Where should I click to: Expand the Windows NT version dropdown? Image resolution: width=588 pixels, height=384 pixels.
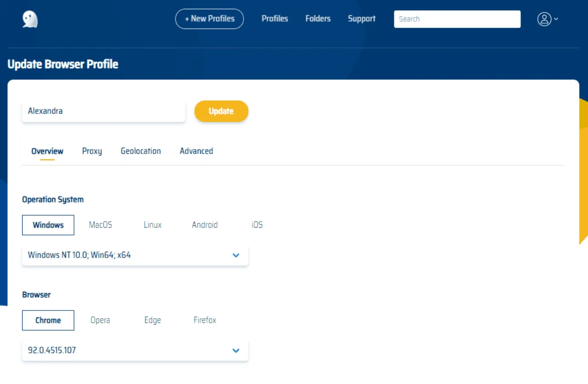[135, 255]
